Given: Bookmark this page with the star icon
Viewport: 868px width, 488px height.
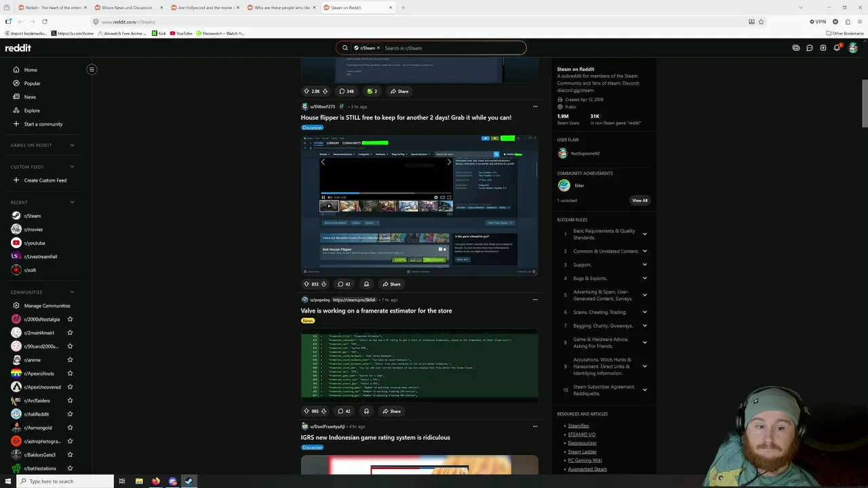Looking at the screenshot, I should pyautogui.click(x=762, y=22).
